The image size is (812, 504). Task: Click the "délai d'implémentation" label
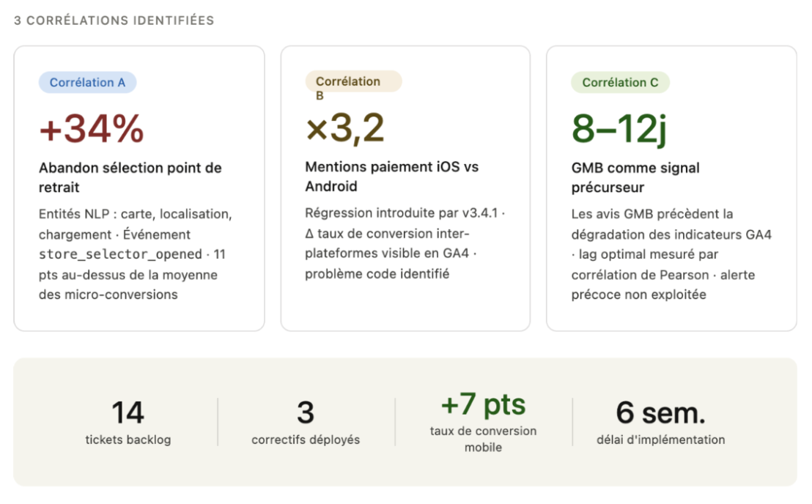pos(660,440)
